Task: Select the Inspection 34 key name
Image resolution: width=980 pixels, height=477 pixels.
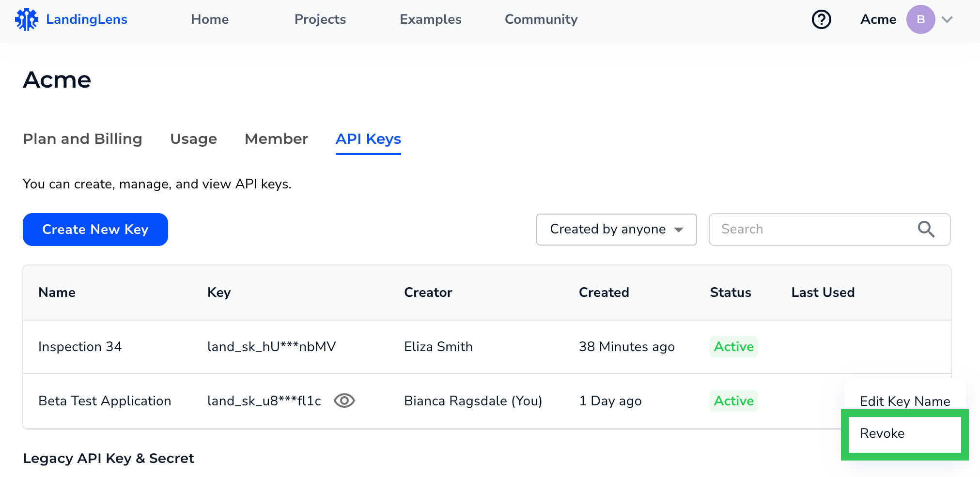Action: click(x=80, y=347)
